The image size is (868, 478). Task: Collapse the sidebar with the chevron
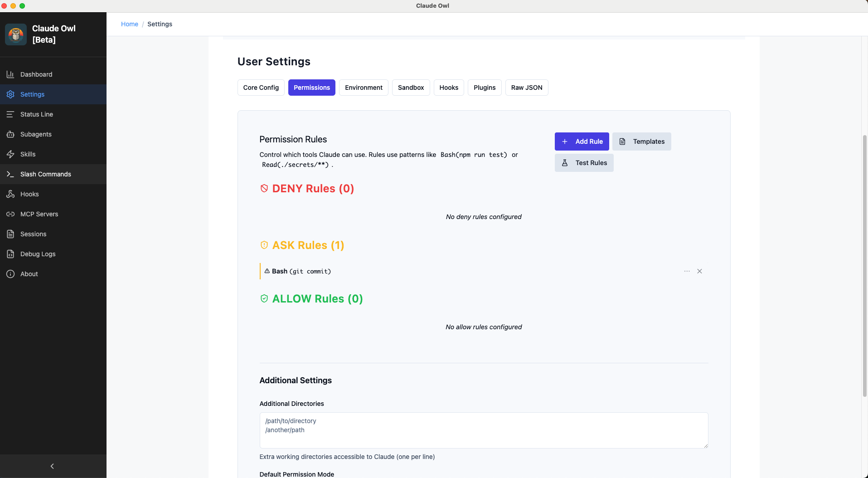coord(52,466)
